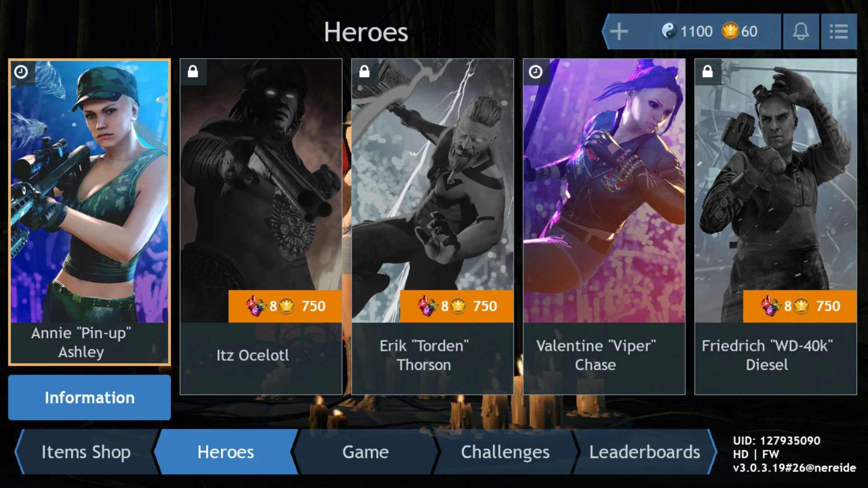The image size is (868, 488).
Task: Open the Game tab
Action: [365, 452]
